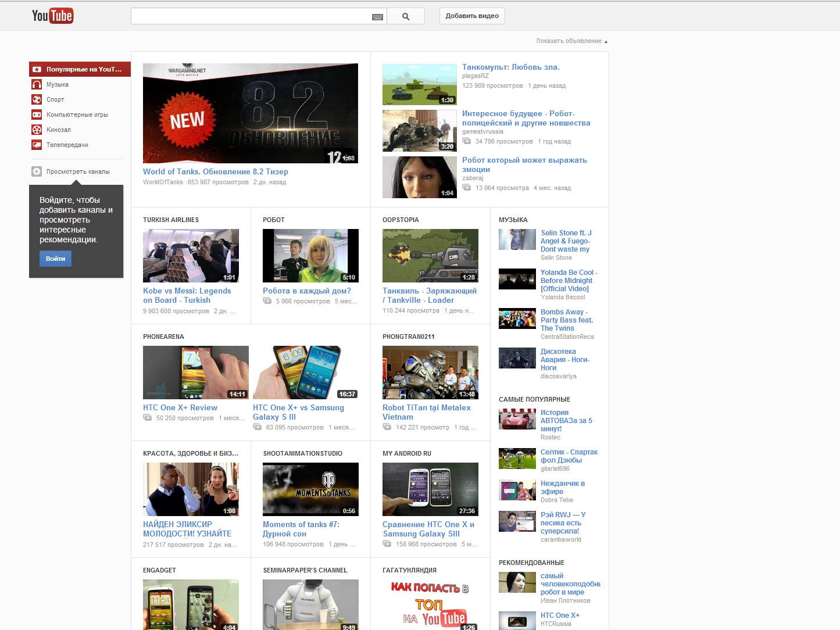The width and height of the screenshot is (840, 630).
Task: Open HTC One X+ Review video link
Action: [x=180, y=407]
